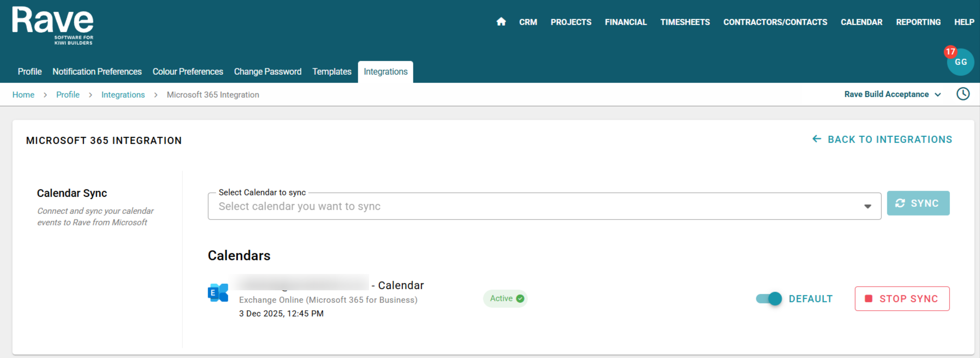
Task: Switch to the Profile tab
Action: 29,71
